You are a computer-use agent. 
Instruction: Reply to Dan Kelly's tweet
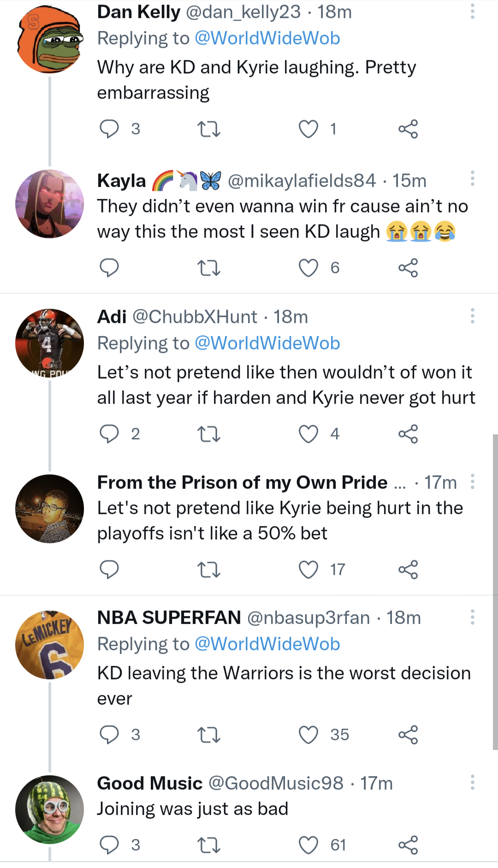click(109, 129)
